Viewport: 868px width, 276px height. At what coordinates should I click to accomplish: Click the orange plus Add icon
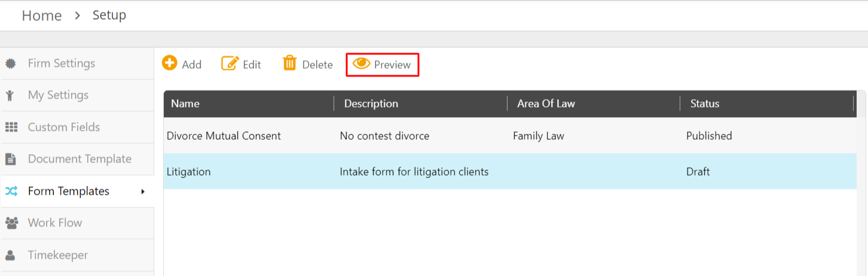[170, 63]
